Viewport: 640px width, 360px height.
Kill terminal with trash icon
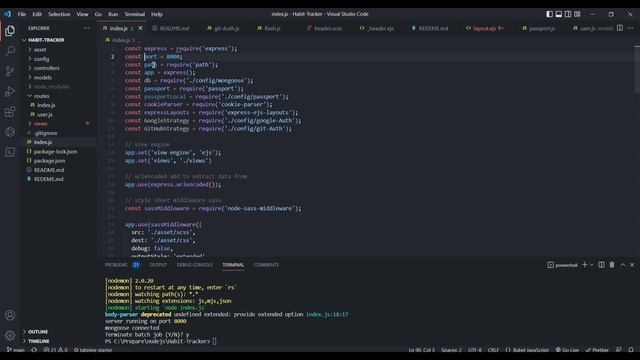tap(612, 265)
